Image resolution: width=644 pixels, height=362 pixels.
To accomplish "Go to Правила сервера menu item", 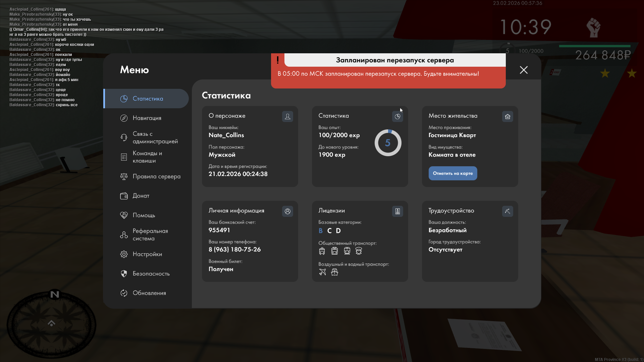I will pos(156,176).
